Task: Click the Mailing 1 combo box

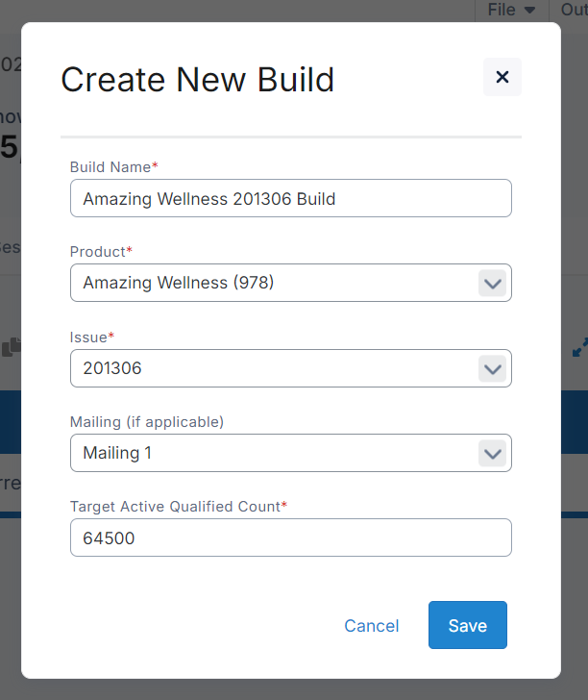Action: (274, 453)
